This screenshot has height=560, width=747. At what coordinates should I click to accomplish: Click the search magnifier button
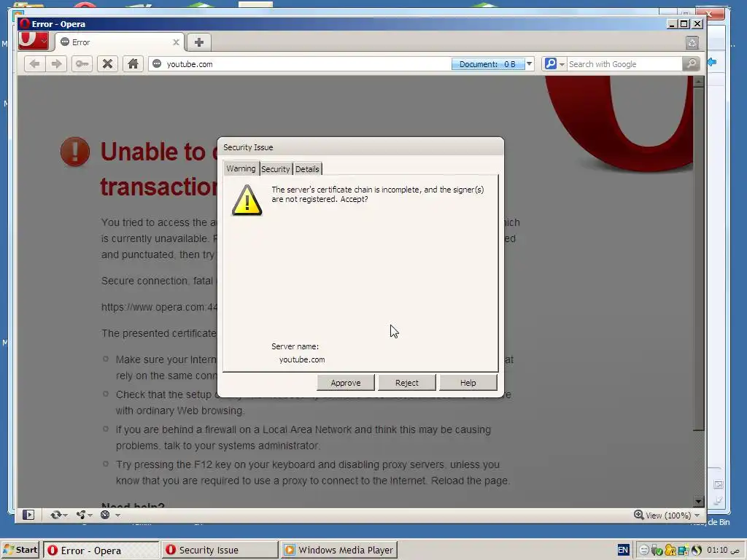(x=691, y=64)
